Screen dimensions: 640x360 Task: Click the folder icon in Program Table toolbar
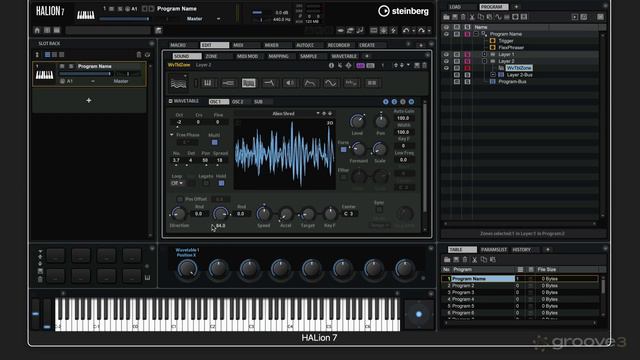tap(447, 260)
